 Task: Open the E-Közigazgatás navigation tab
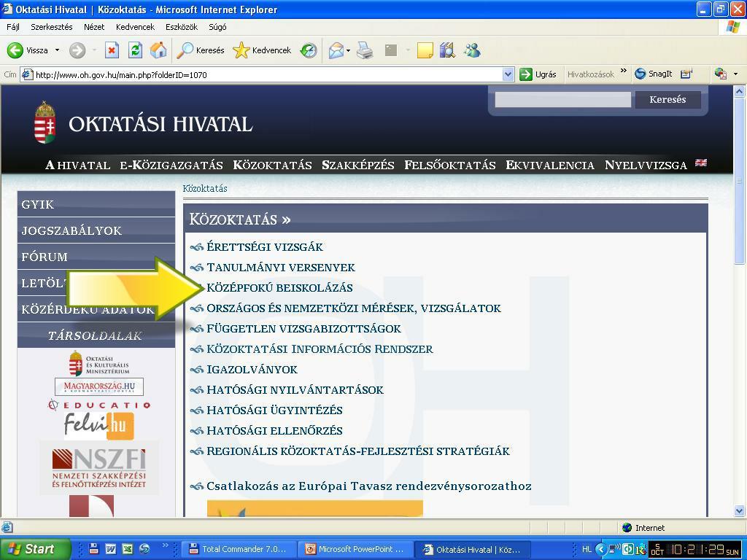tap(171, 166)
